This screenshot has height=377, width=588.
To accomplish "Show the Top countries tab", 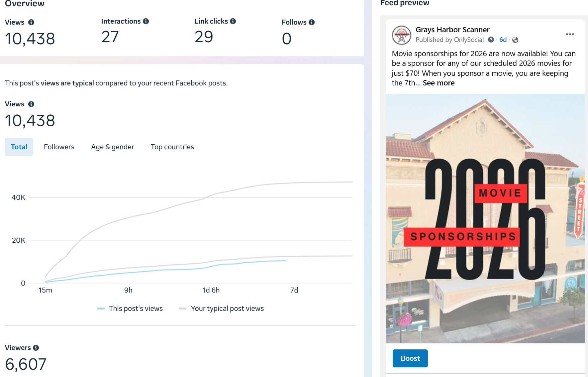I will [172, 147].
